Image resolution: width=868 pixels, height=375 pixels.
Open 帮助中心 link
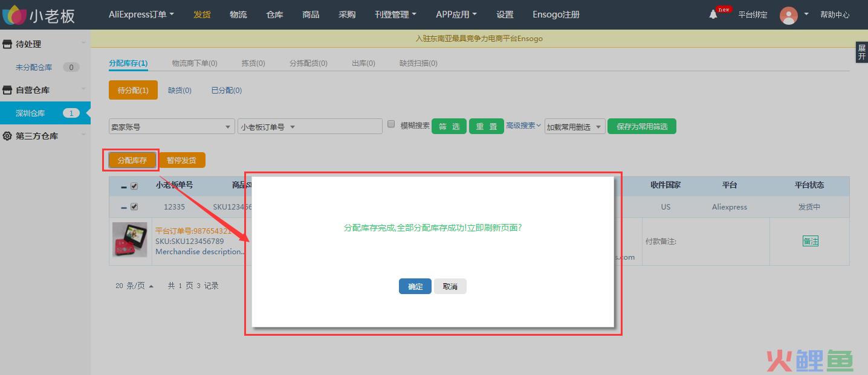coord(835,14)
